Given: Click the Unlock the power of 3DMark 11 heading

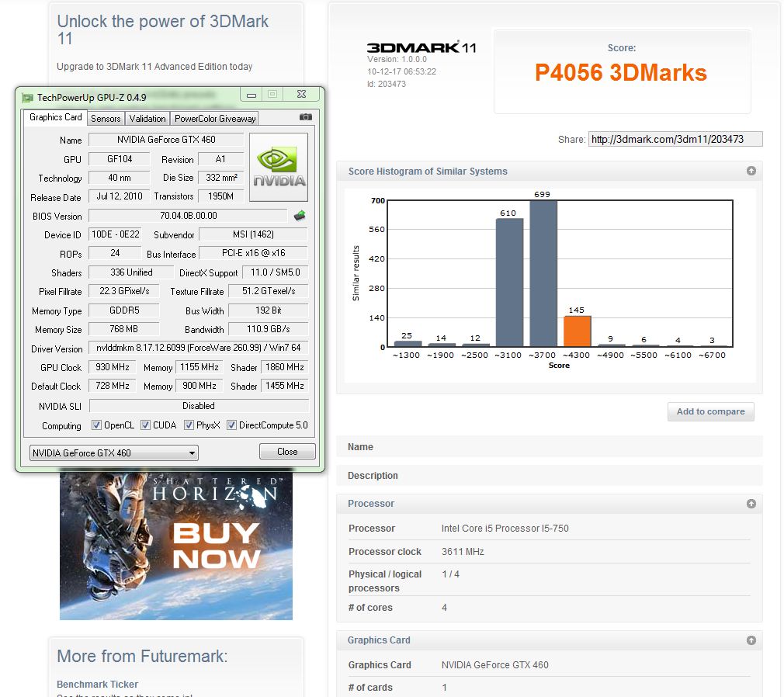Looking at the screenshot, I should [162, 29].
